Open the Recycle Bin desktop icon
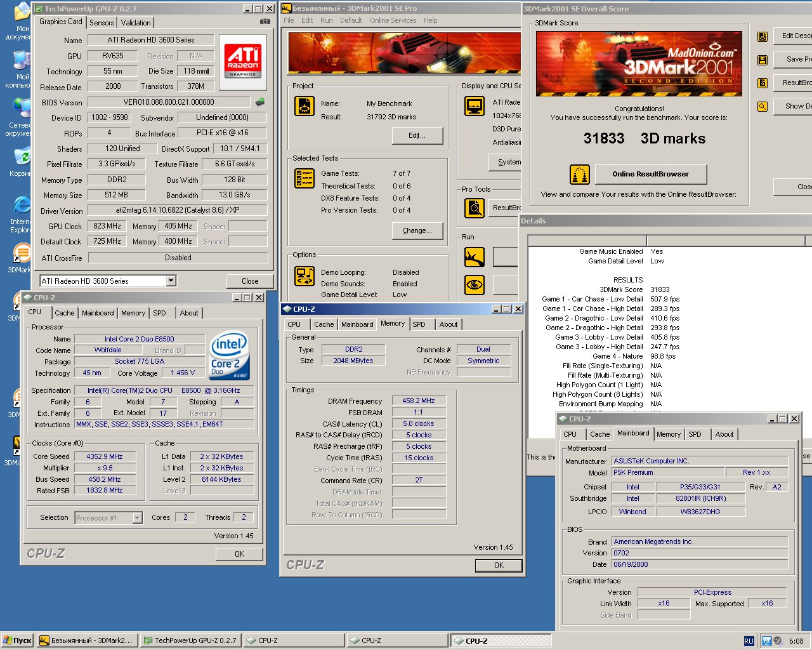The width and height of the screenshot is (812, 650). pyautogui.click(x=21, y=162)
